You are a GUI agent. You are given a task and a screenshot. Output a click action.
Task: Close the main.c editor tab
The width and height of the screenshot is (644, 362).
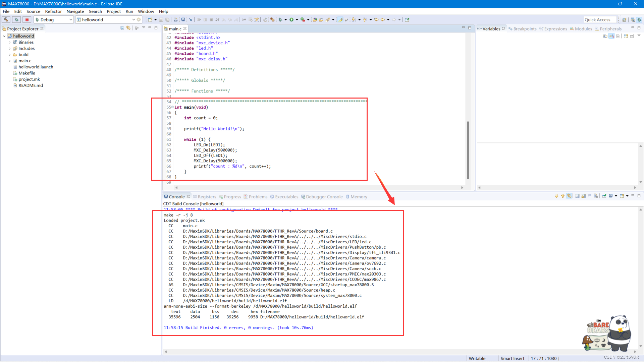[x=185, y=29]
